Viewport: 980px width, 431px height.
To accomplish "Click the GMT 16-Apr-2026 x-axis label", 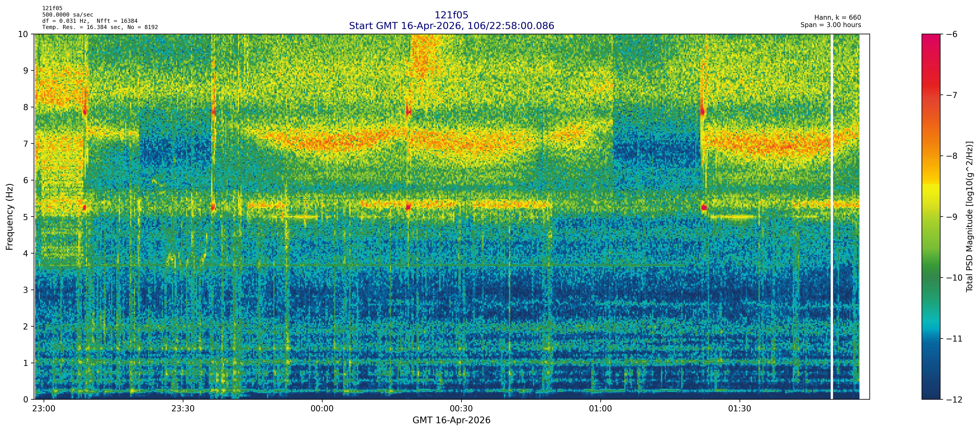I will click(x=451, y=420).
